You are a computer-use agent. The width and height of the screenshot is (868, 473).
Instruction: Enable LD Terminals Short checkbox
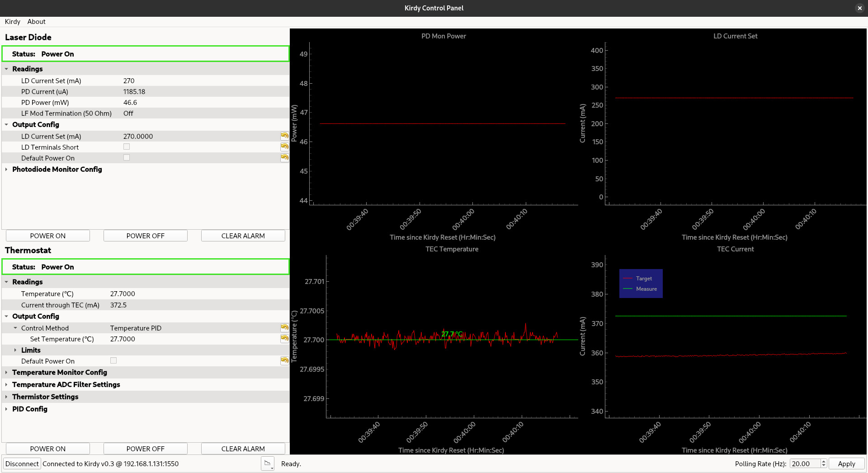pyautogui.click(x=127, y=147)
